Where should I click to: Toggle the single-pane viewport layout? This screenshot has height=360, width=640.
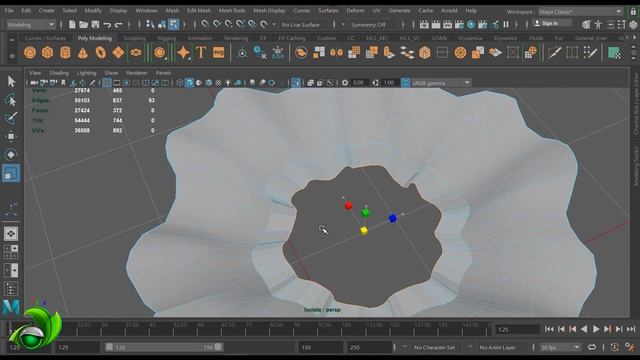[x=11, y=233]
